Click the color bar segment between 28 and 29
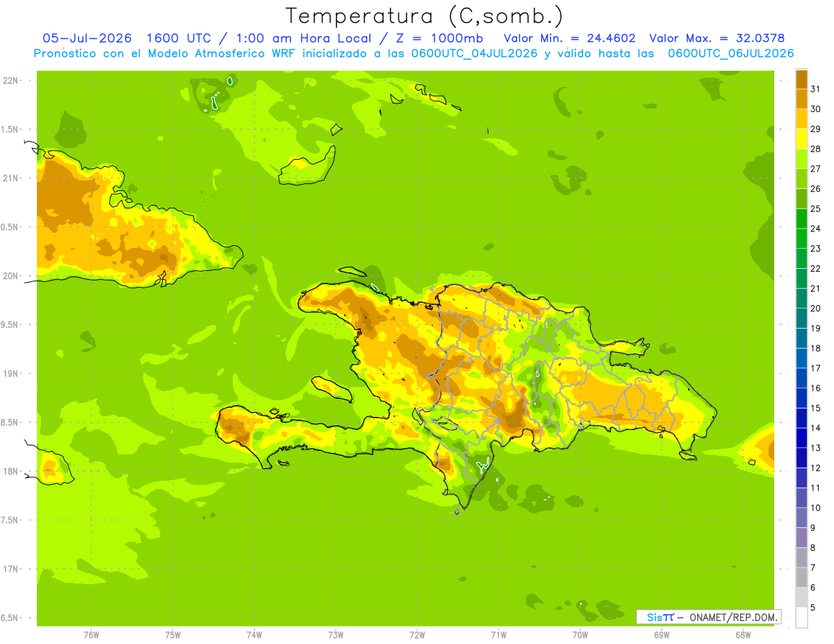The image size is (834, 644). (801, 139)
